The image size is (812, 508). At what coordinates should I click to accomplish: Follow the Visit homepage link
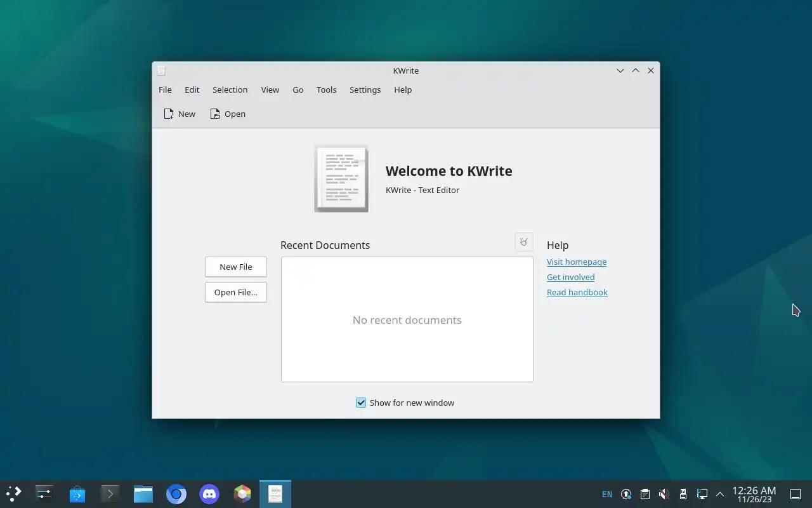[577, 262]
